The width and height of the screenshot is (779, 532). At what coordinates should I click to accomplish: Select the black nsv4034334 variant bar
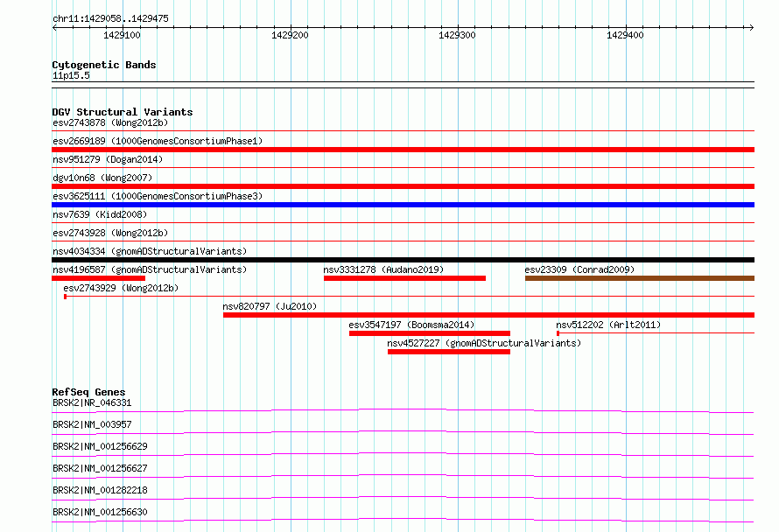click(x=403, y=260)
